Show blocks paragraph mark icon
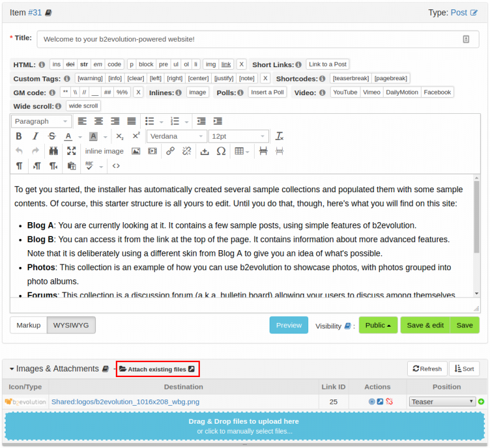The image size is (490, 448). 19,166
